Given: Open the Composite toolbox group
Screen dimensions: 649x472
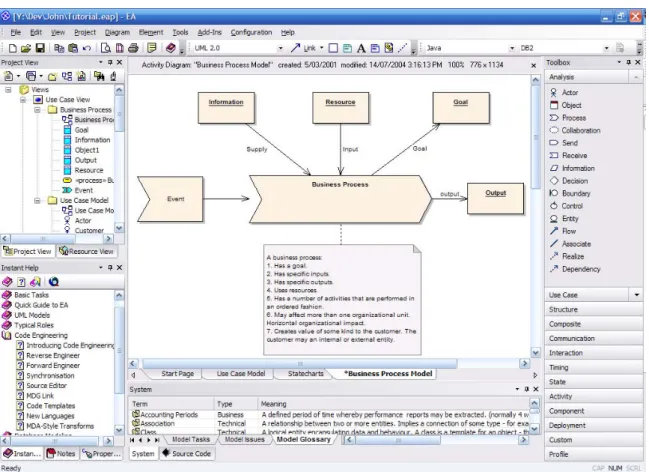Looking at the screenshot, I should 594,324.
